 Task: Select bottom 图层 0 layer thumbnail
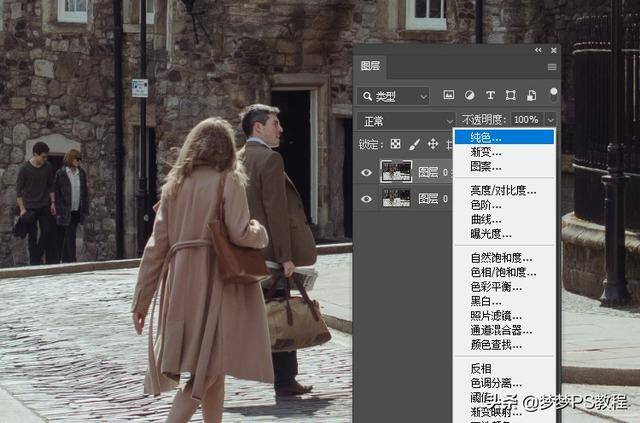coord(396,198)
